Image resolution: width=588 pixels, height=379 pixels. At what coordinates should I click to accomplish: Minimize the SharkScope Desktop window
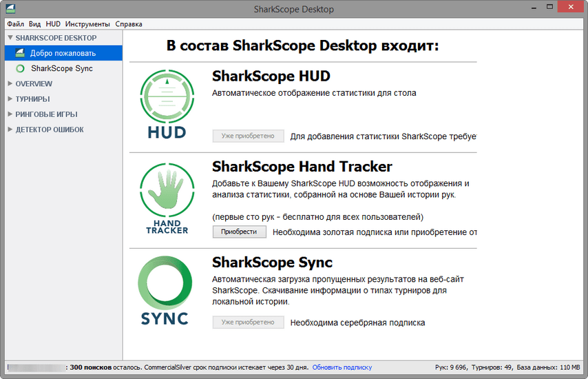pos(534,7)
